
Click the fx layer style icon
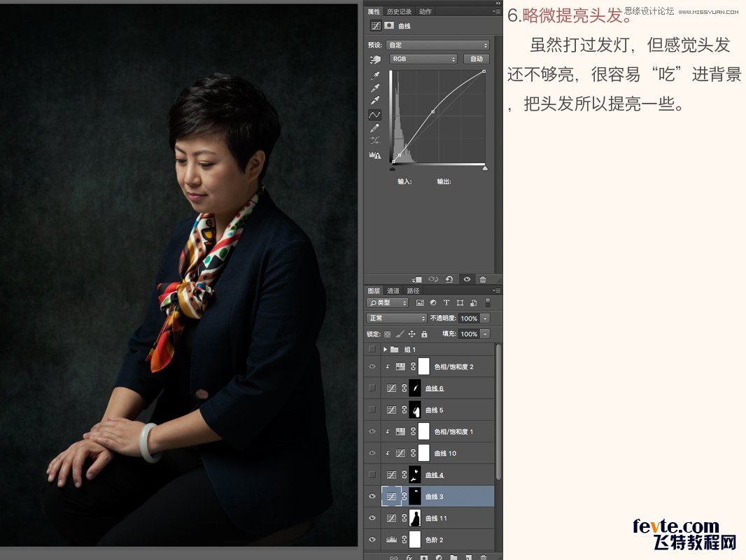409,557
